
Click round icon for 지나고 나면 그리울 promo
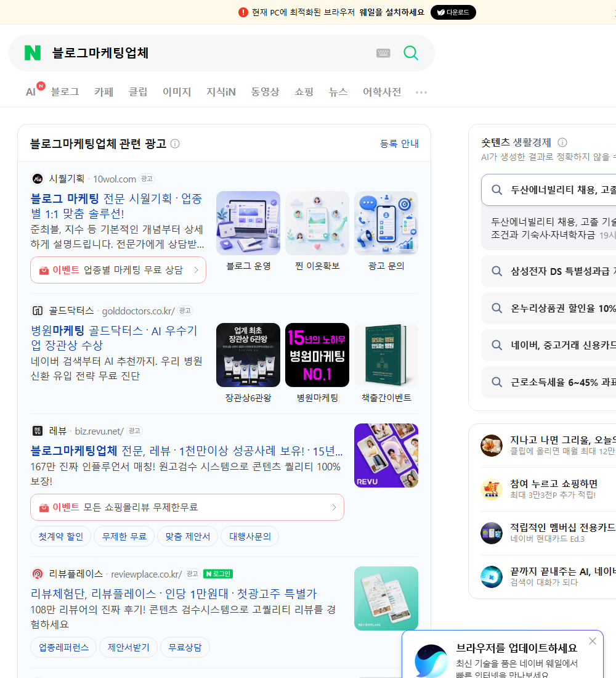(x=492, y=446)
